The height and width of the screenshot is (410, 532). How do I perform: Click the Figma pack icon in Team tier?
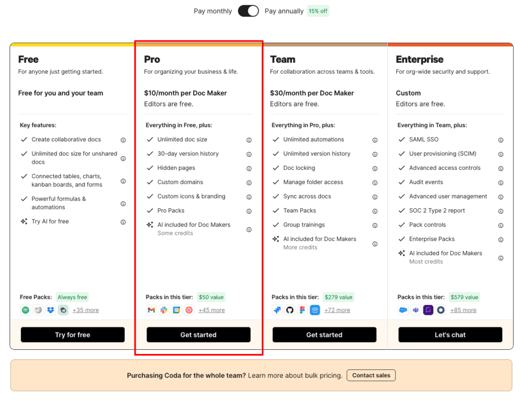(303, 309)
